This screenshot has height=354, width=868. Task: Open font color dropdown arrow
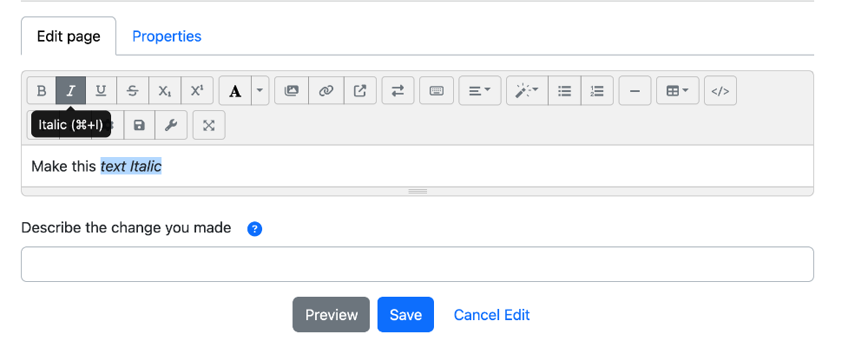[x=260, y=91]
